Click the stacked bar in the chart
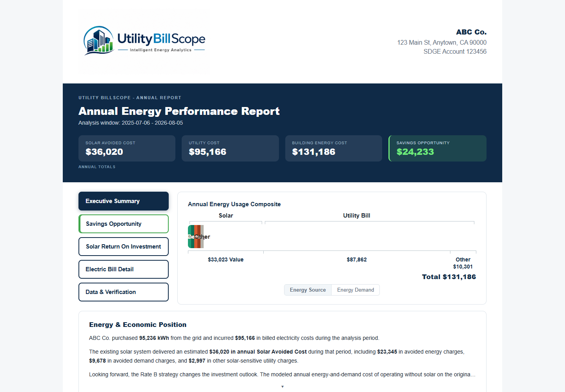Image resolution: width=565 pixels, height=392 pixels. pos(196,237)
